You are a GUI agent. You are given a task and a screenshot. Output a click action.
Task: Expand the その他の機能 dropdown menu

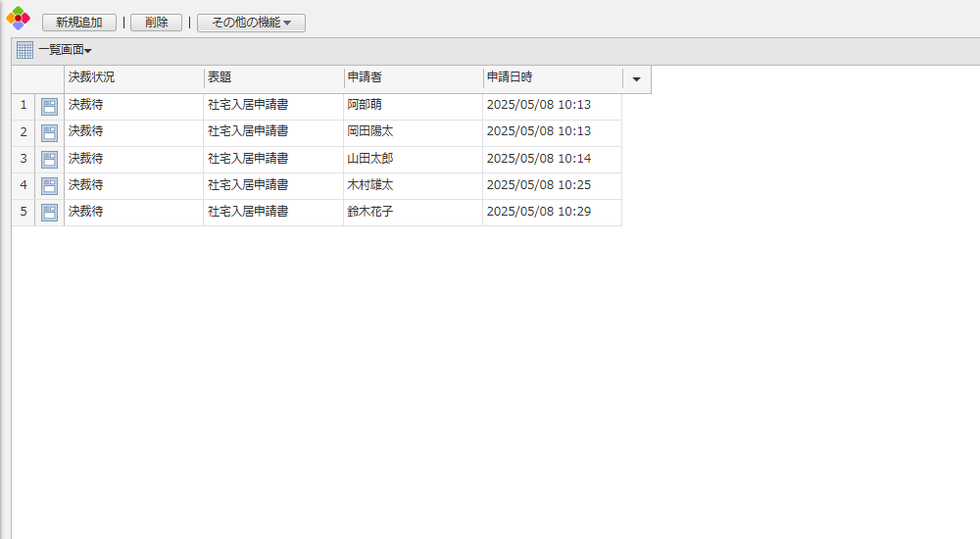point(251,23)
